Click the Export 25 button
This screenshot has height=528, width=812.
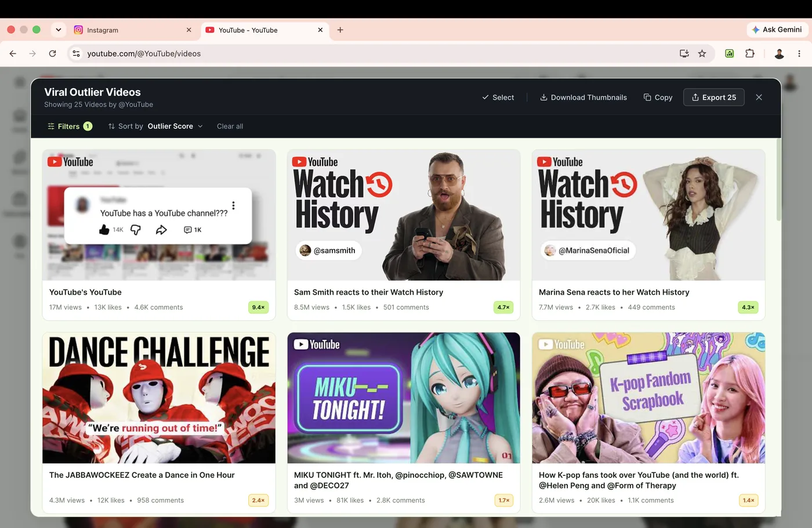pos(714,97)
